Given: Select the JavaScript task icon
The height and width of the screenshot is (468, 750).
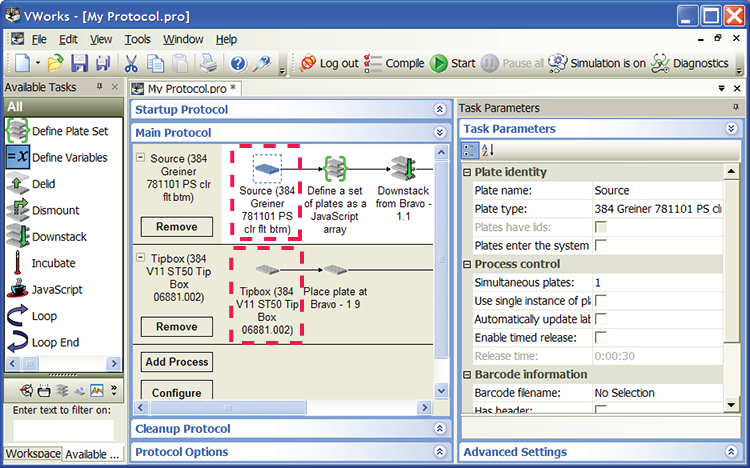Looking at the screenshot, I should 17,290.
